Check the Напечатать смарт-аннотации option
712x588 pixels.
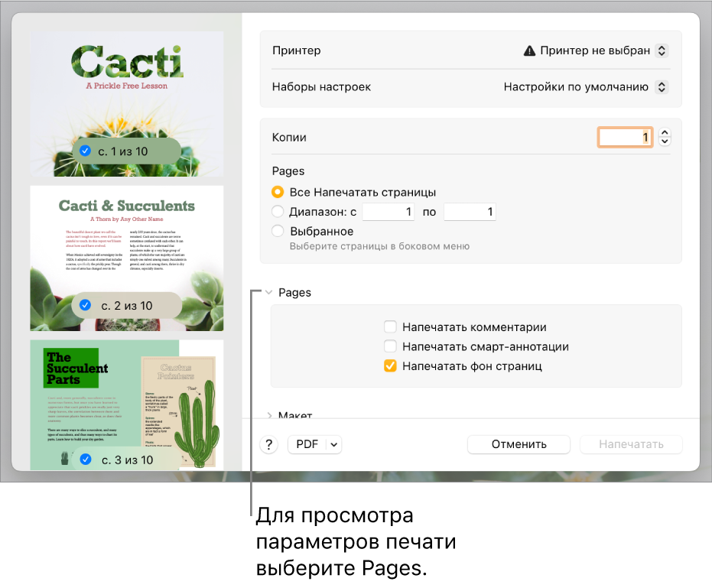(391, 346)
